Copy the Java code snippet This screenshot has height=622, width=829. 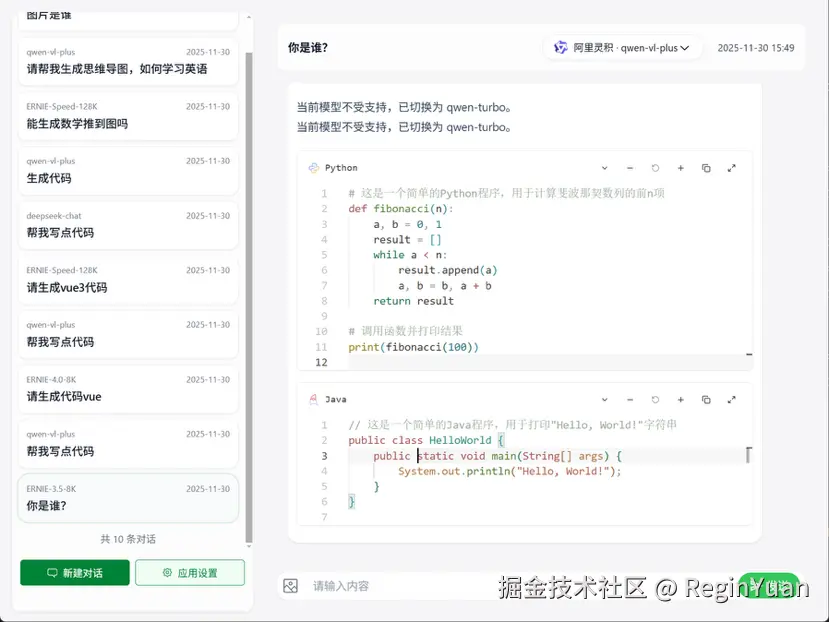click(x=706, y=400)
